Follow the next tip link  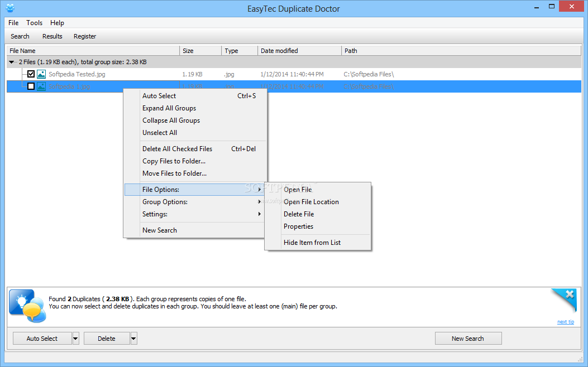566,322
